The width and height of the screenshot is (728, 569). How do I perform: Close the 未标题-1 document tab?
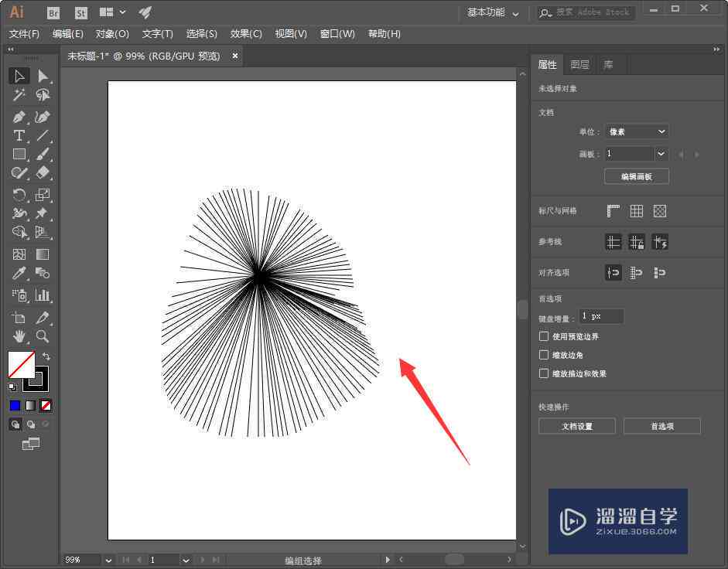(235, 56)
